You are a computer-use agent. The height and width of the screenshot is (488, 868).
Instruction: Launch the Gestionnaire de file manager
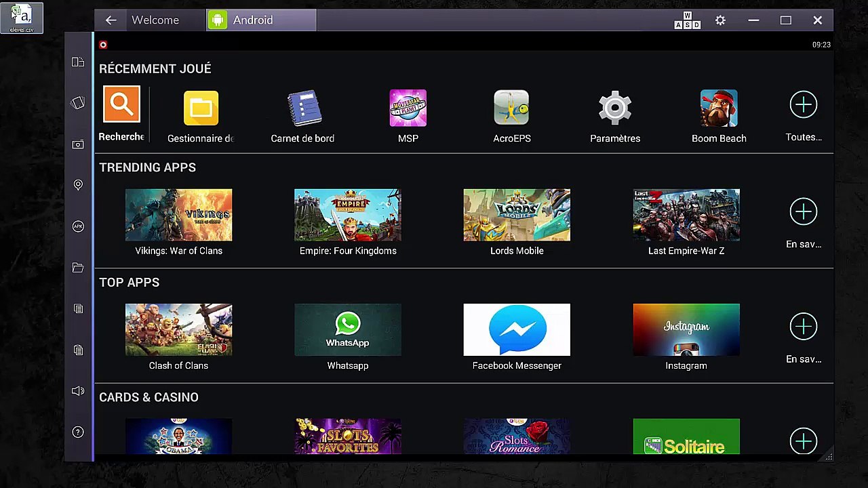(x=201, y=108)
